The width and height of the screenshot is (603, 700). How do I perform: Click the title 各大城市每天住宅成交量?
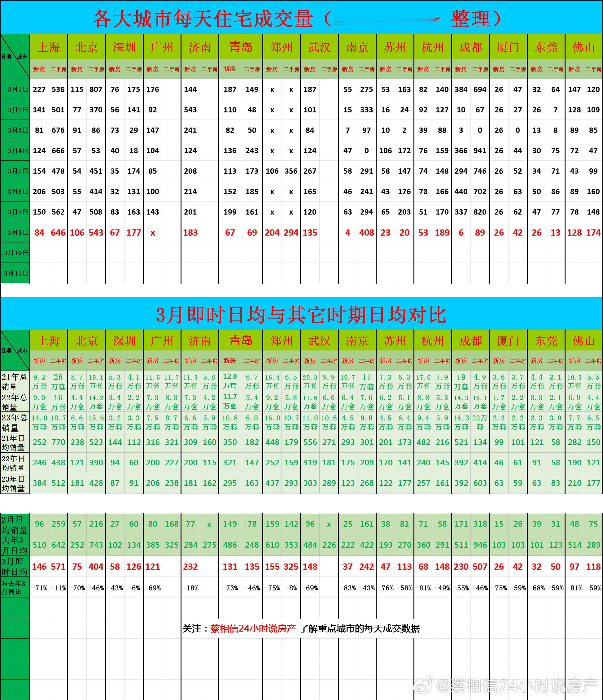tap(203, 19)
